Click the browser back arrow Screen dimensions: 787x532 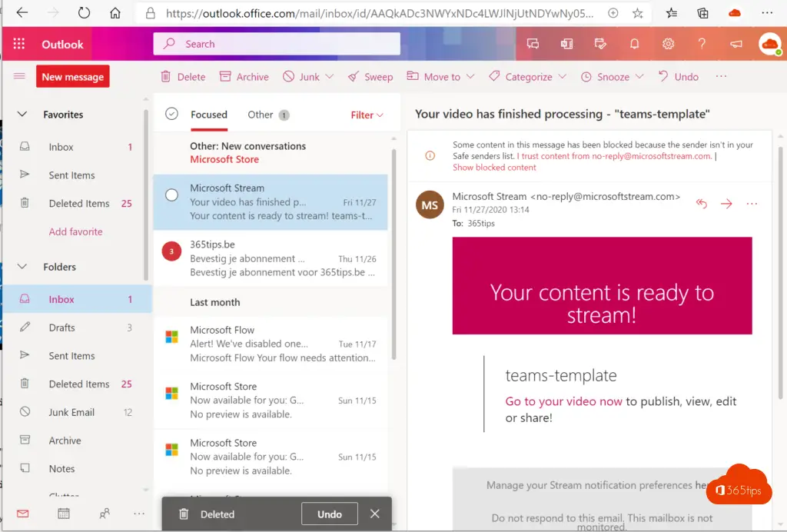click(22, 12)
